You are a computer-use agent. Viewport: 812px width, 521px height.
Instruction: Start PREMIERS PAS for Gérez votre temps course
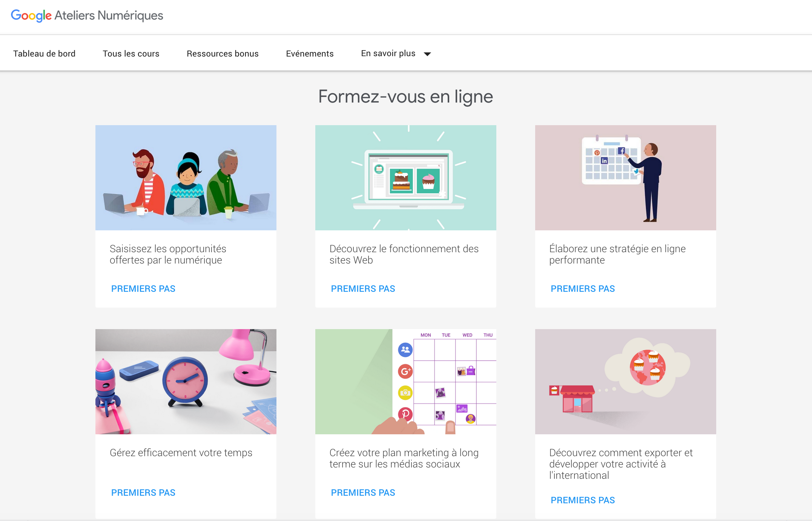coord(143,493)
